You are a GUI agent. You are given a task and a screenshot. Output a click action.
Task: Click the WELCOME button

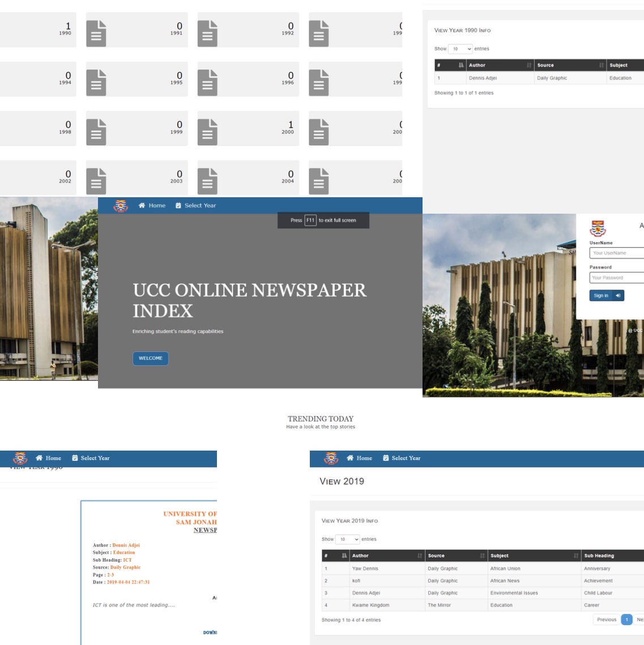151,358
